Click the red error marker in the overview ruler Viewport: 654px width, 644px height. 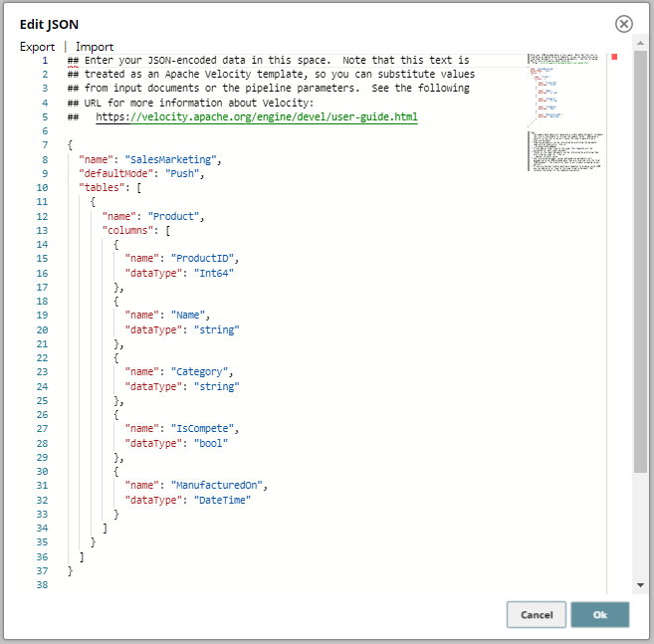click(x=614, y=57)
